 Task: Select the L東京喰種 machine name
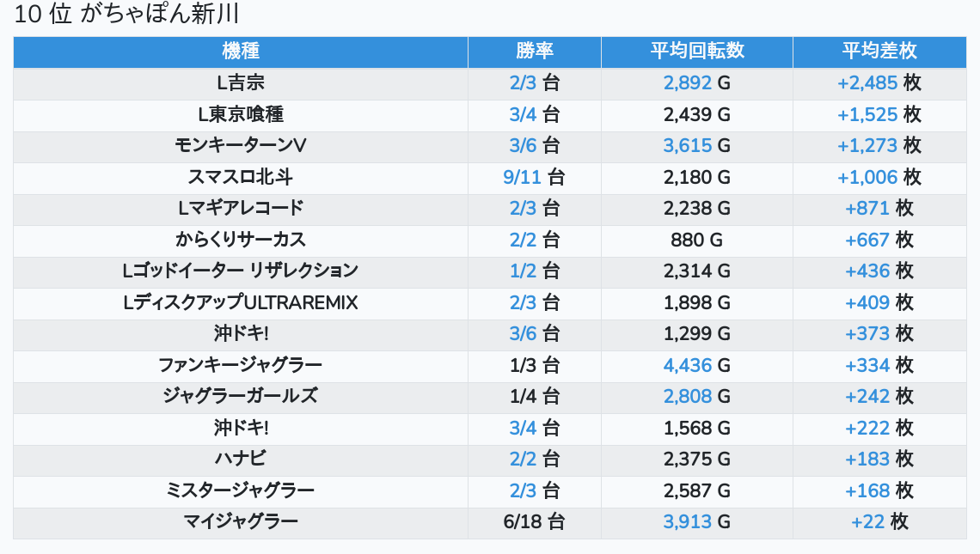(241, 115)
